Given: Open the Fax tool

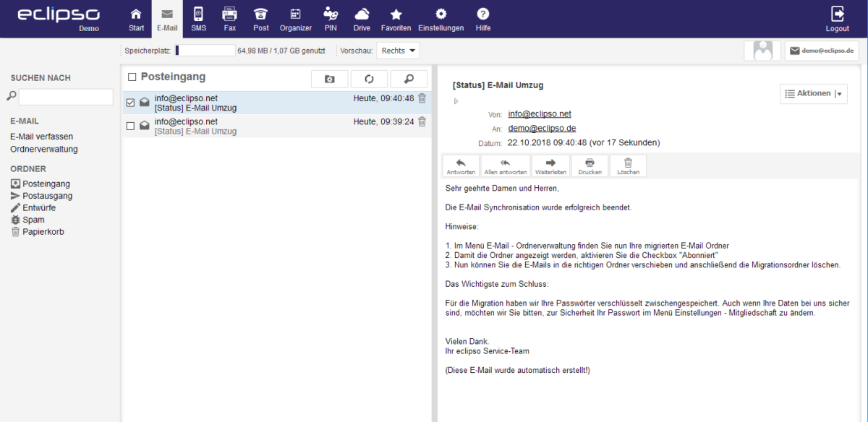Looking at the screenshot, I should [229, 18].
